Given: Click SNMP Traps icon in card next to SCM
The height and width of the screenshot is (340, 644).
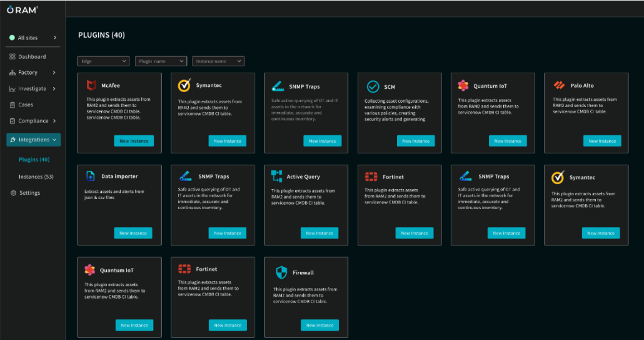Looking at the screenshot, I should [x=278, y=86].
